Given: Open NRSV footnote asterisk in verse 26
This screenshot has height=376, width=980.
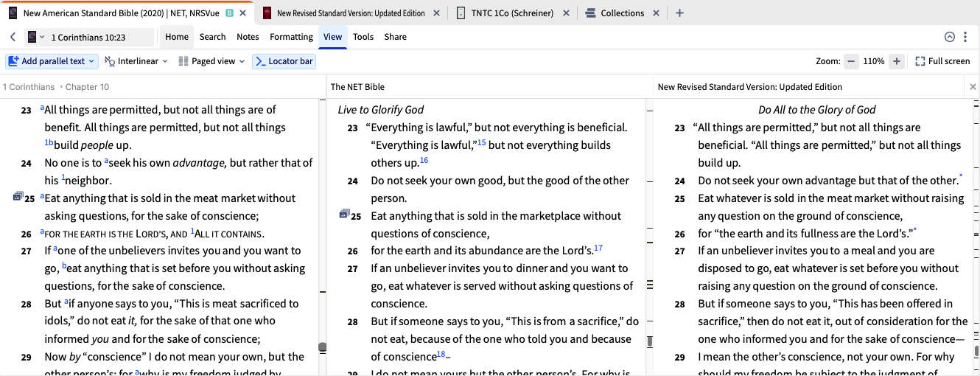Looking at the screenshot, I should (915, 230).
